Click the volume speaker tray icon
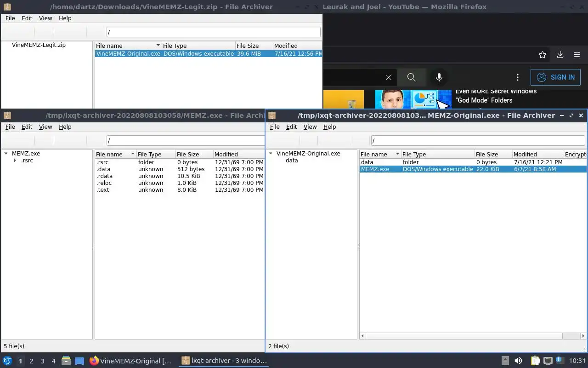This screenshot has height=368, width=588. pos(518,361)
